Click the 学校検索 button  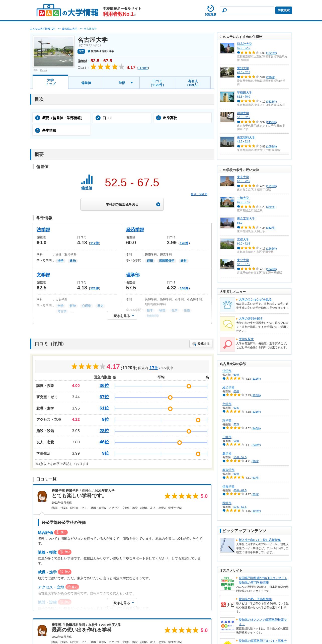click(283, 10)
